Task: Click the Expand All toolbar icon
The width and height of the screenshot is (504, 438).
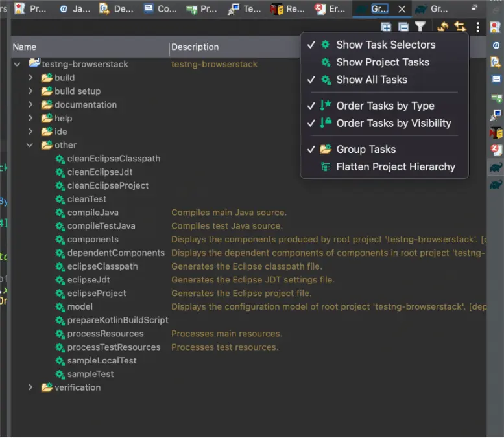Action: click(387, 27)
